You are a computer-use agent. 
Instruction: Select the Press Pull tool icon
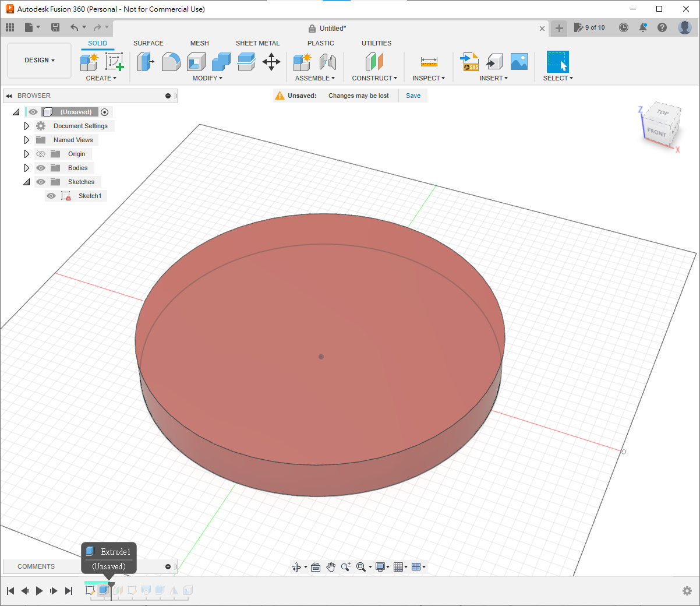(145, 61)
